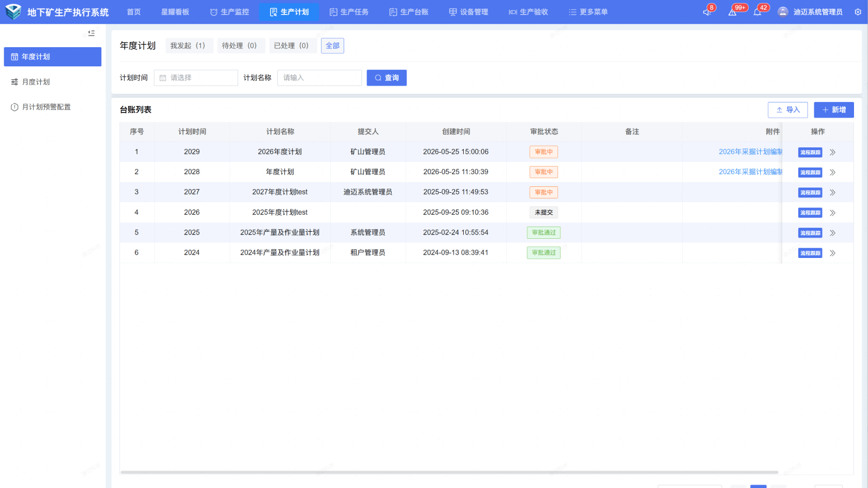Select the 我发起 (1) filter tab
Screen dimensions: 868x488
pyautogui.click(x=188, y=45)
